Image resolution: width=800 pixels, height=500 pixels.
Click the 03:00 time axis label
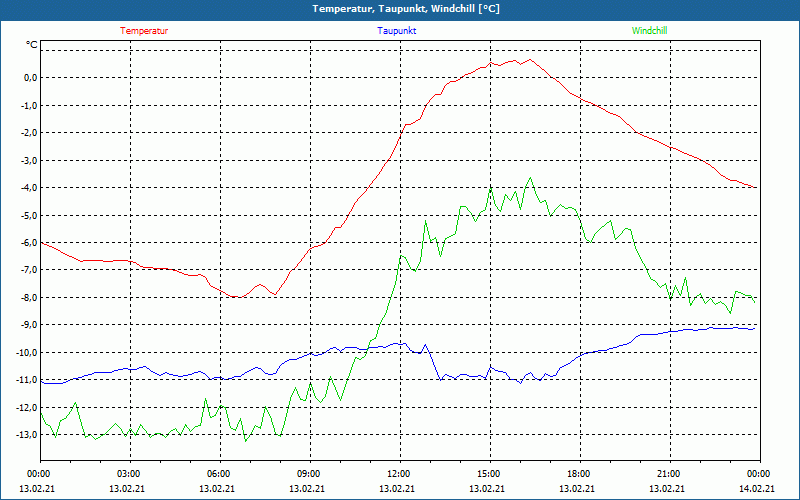[x=129, y=474]
